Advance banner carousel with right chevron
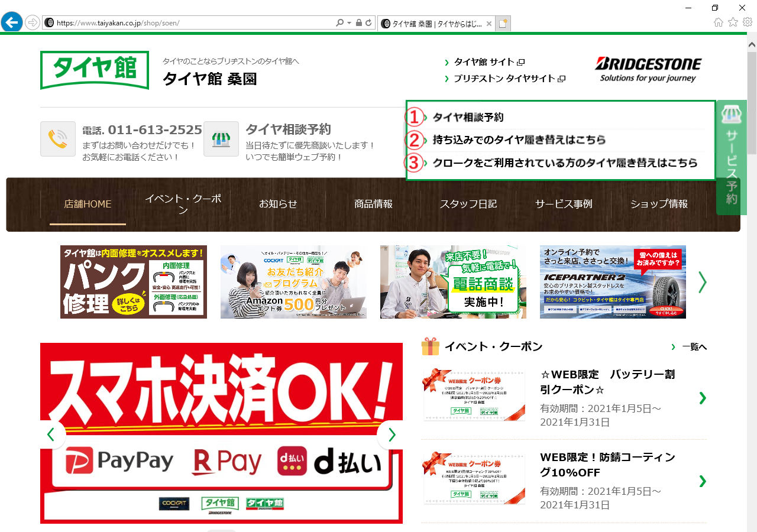 click(x=702, y=282)
